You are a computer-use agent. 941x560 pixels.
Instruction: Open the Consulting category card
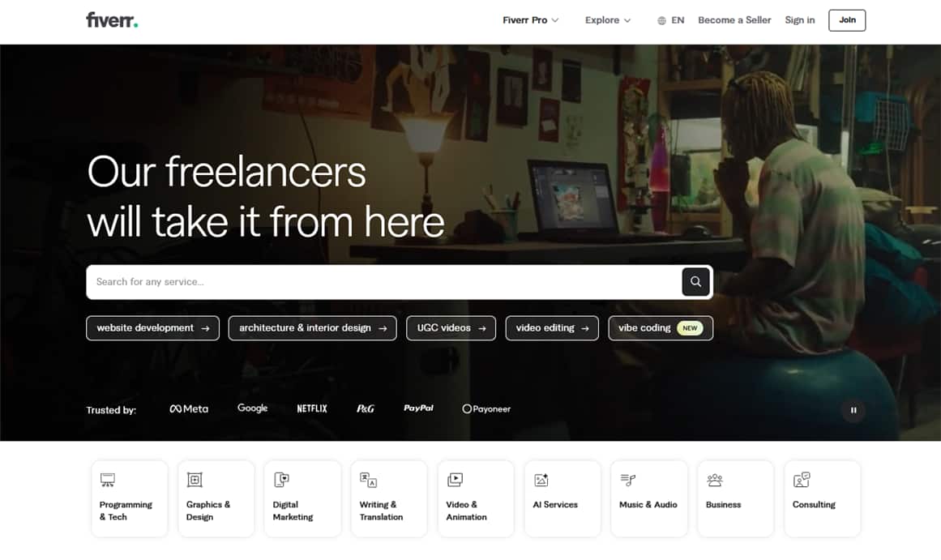coord(822,498)
